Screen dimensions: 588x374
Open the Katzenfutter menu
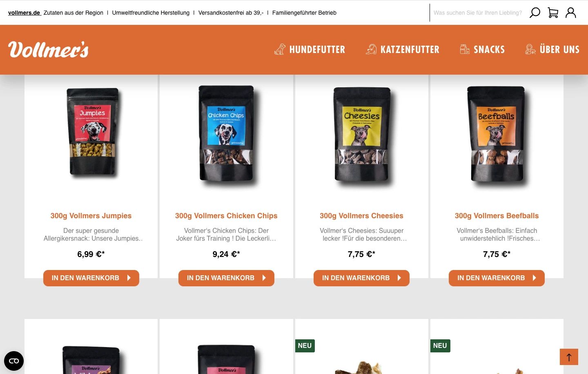point(410,49)
